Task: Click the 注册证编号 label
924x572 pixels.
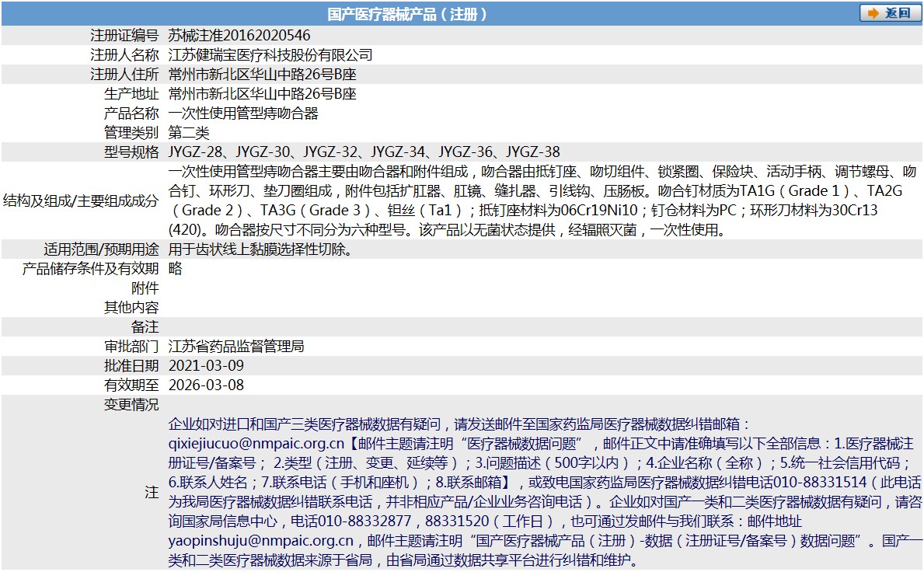Action: 124,35
